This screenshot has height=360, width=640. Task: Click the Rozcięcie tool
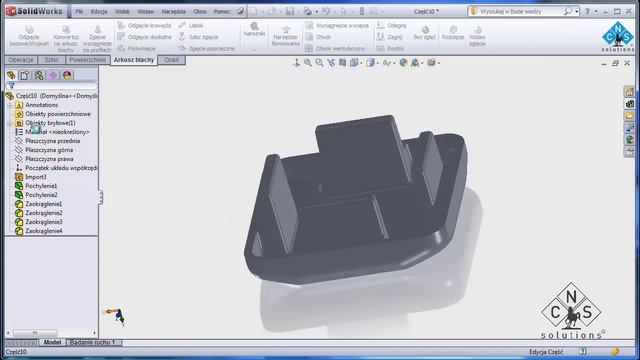[x=453, y=33]
